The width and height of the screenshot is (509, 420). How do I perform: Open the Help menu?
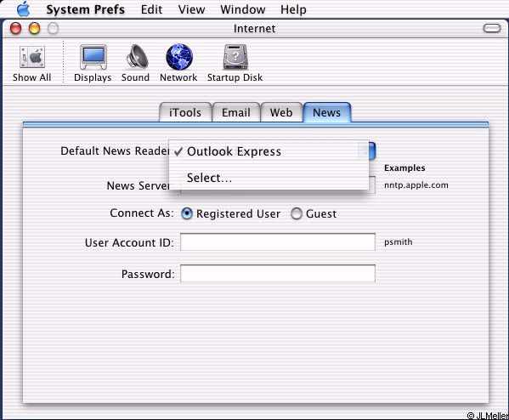pos(293,9)
